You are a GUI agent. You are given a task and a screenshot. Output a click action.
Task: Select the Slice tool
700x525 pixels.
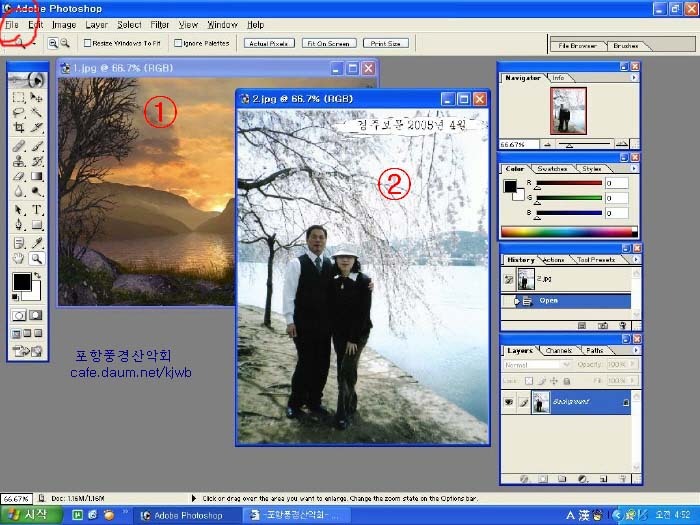tap(37, 128)
